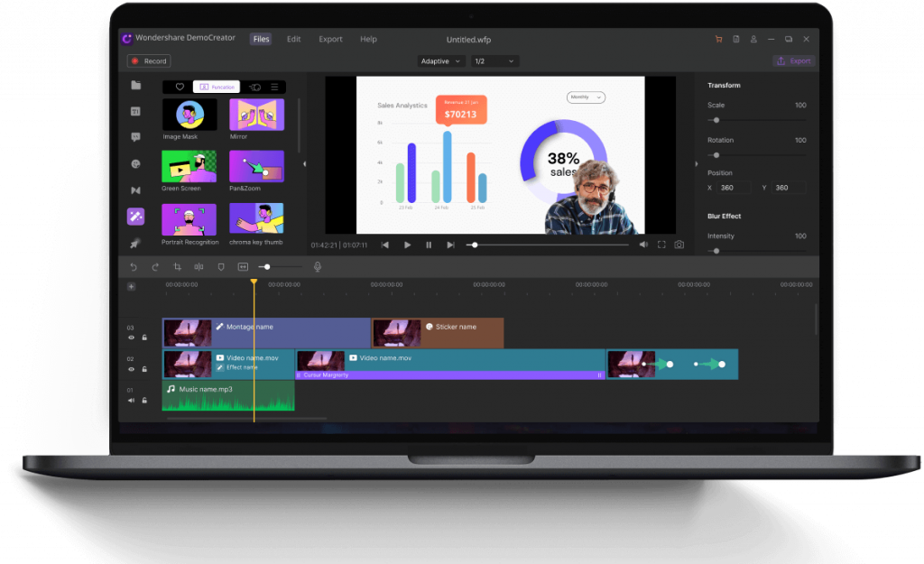Click the timeline zoom slider
The height and width of the screenshot is (564, 924).
coord(281,267)
